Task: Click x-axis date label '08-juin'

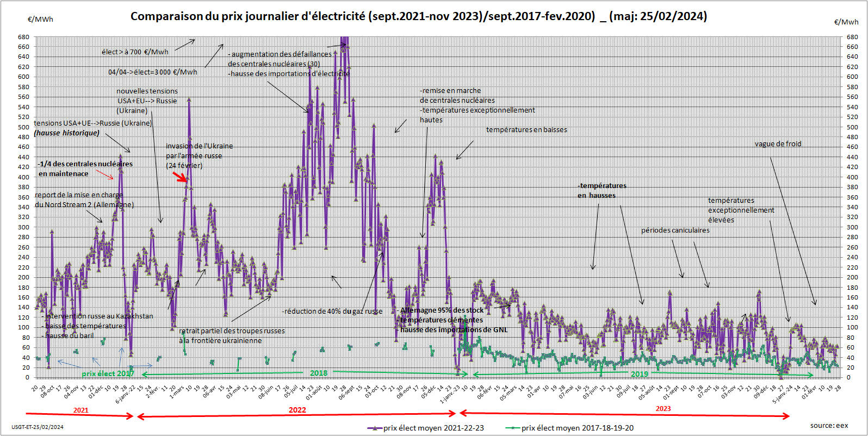Action: click(265, 392)
